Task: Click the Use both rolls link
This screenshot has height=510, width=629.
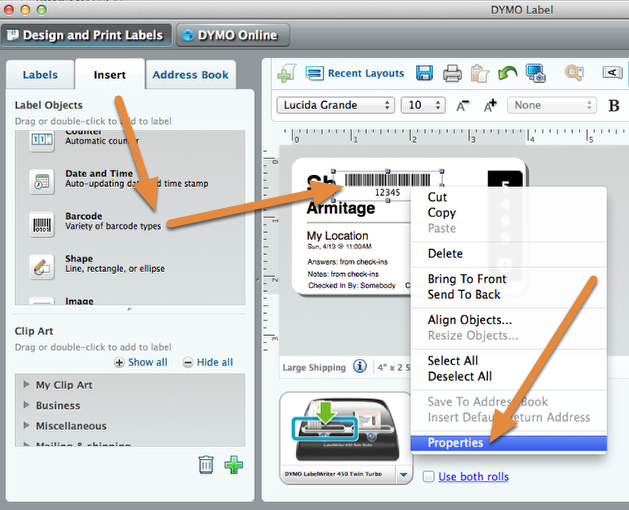Action: click(473, 477)
